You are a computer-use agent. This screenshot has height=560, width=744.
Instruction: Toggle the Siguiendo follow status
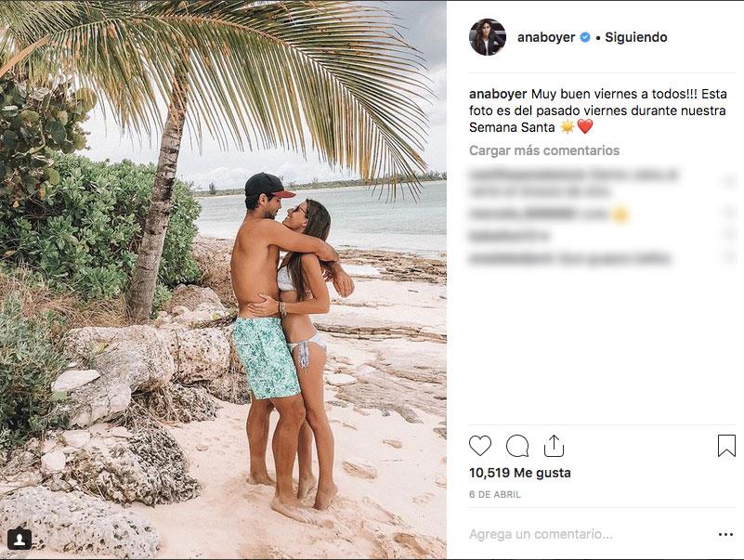pyautogui.click(x=636, y=37)
